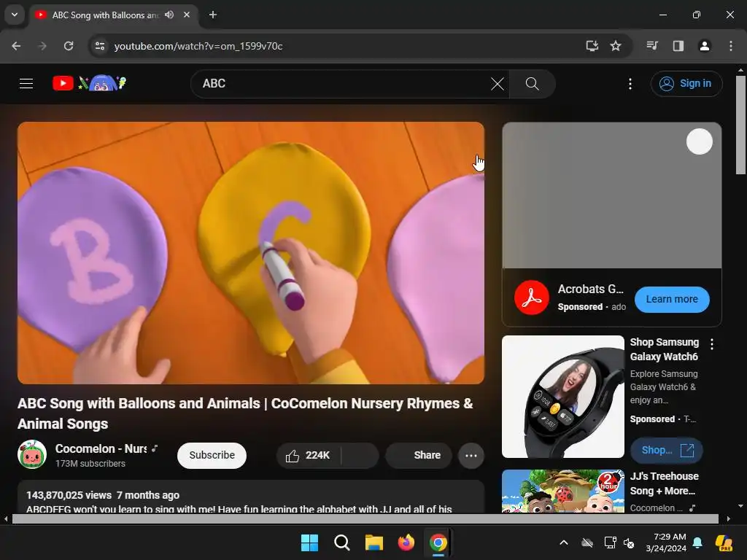The width and height of the screenshot is (747, 560).
Task: Open options for Samsung Watch6 ad
Action: point(712,344)
